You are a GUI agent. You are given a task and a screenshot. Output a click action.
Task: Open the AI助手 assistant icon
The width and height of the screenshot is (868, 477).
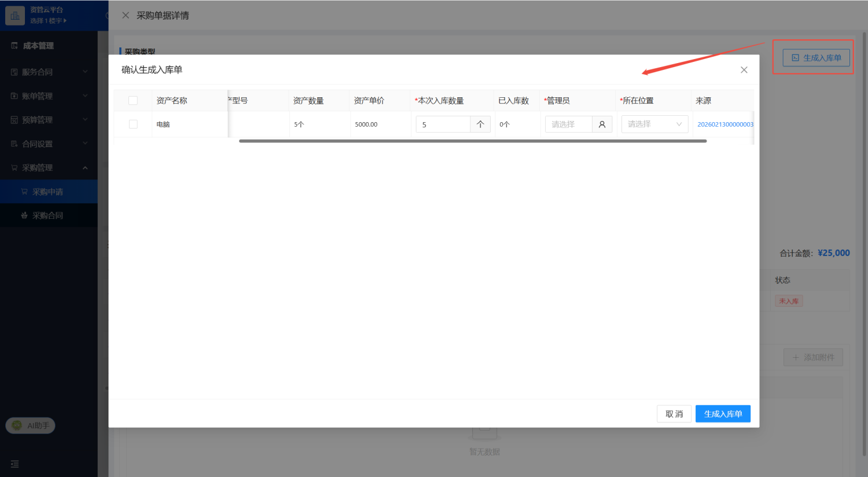(x=17, y=425)
